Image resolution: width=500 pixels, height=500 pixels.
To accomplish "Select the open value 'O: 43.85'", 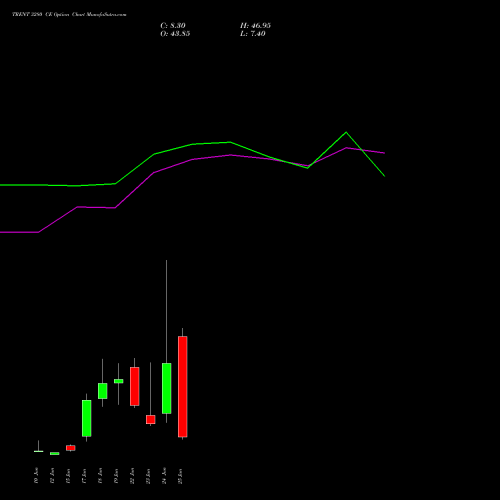I will coord(175,34).
